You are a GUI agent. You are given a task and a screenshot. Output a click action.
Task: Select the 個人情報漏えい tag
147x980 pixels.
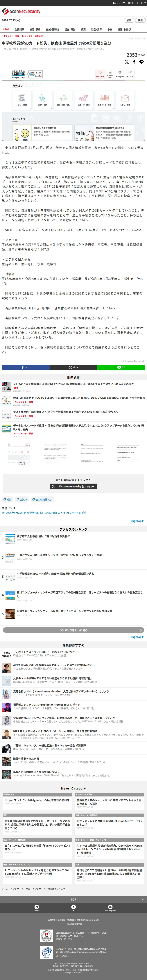click(x=42, y=500)
